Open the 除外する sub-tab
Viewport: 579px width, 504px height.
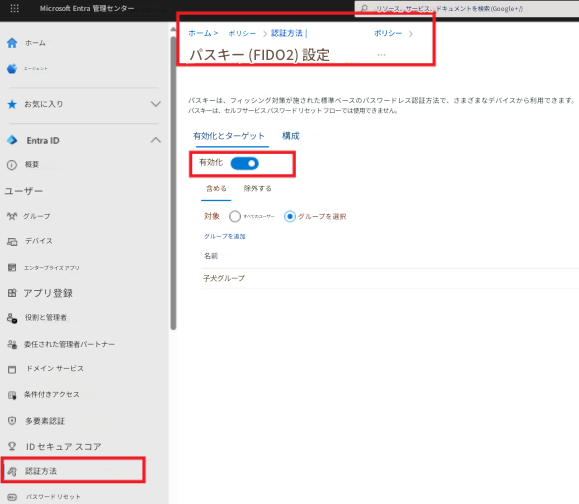(x=258, y=189)
